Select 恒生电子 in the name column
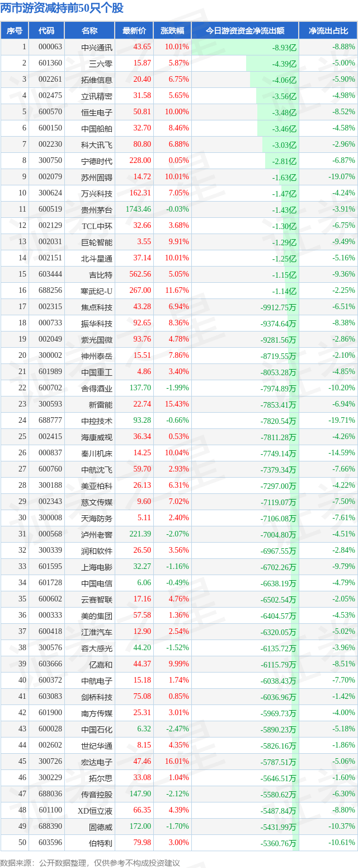Screen dimensions: 358x868 pyautogui.click(x=97, y=112)
